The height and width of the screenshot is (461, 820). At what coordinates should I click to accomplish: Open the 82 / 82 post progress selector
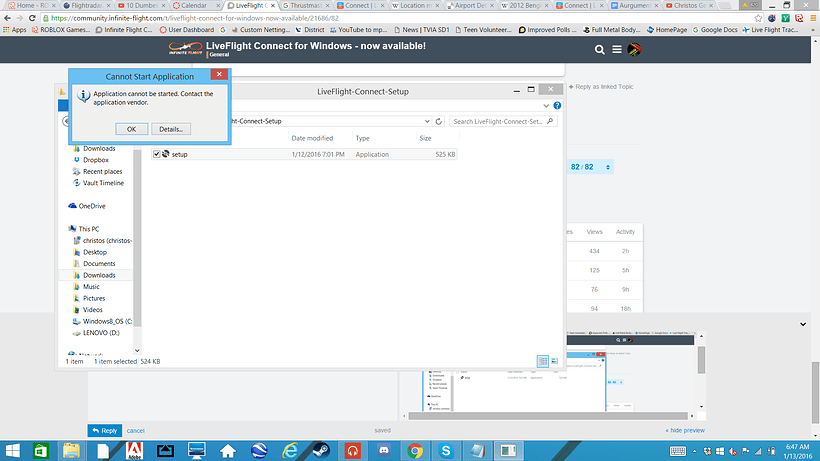tap(590, 167)
